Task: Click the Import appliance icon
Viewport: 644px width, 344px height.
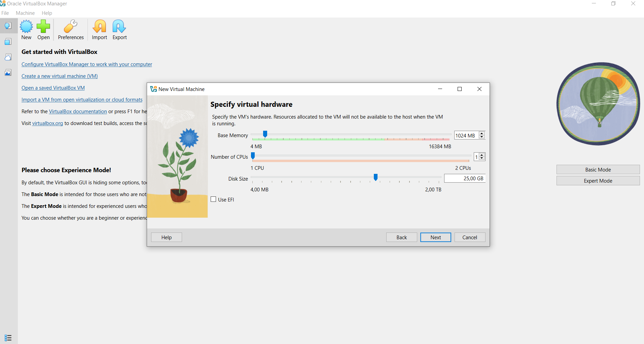Action: click(x=100, y=30)
